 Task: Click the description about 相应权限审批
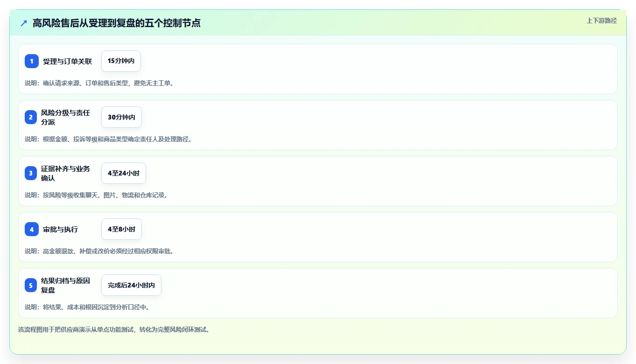99,251
